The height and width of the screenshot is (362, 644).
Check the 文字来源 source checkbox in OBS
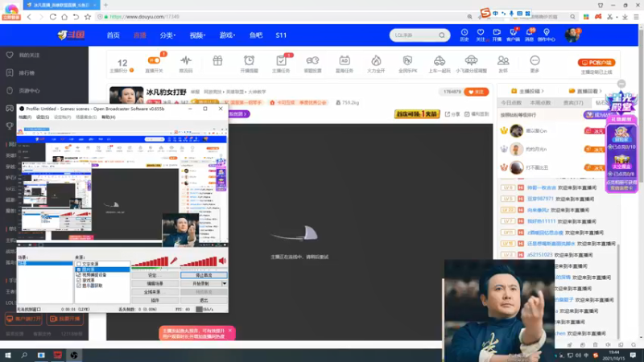tap(79, 265)
